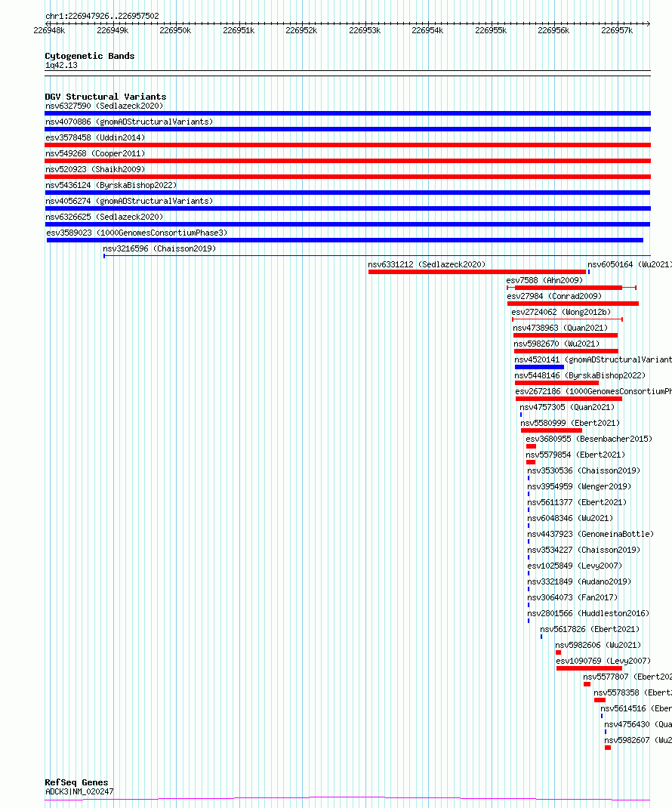Click the DGV Structural Variants track title

click(106, 97)
